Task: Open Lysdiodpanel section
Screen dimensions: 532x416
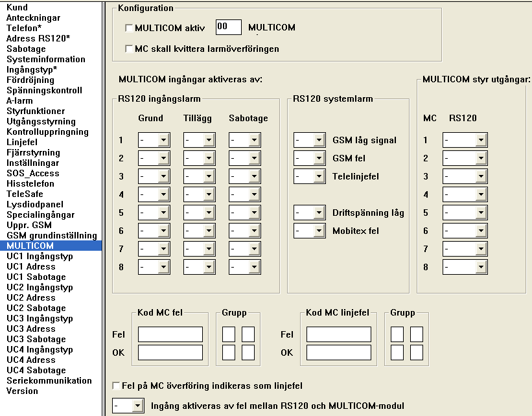Action: click(35, 204)
